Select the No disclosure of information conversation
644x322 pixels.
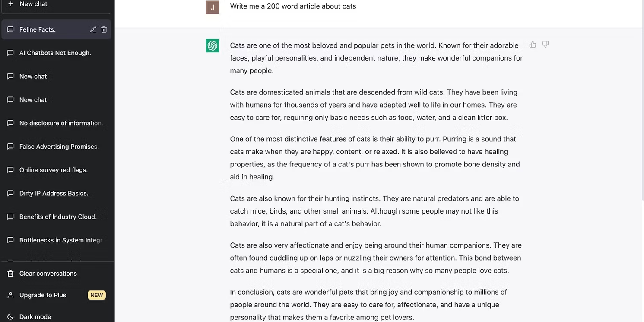(x=56, y=123)
